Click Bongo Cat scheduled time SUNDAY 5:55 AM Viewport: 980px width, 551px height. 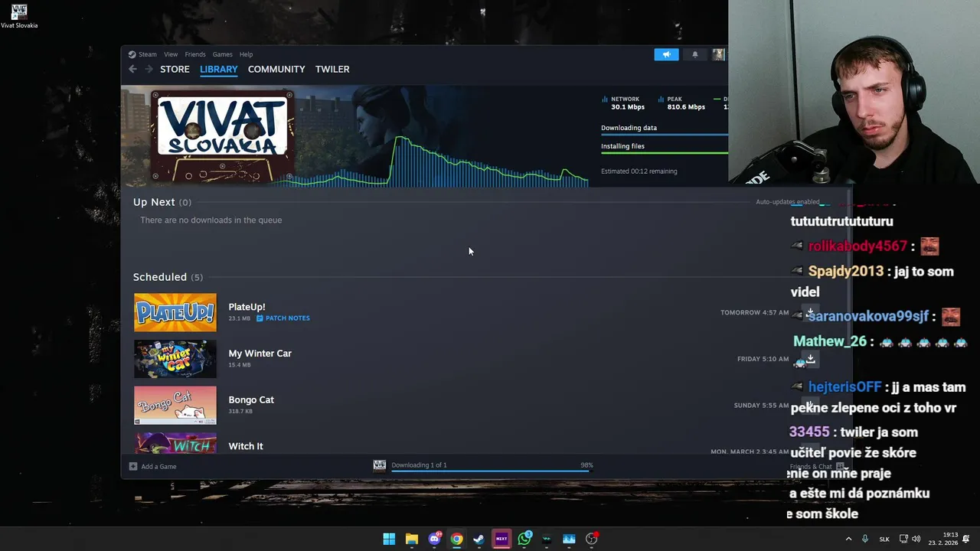pos(761,406)
